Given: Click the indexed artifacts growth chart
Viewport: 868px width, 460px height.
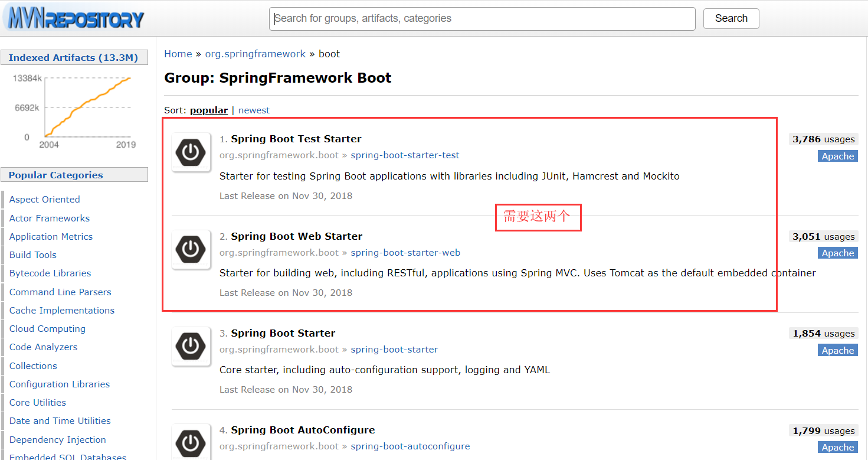Looking at the screenshot, I should coord(74,111).
